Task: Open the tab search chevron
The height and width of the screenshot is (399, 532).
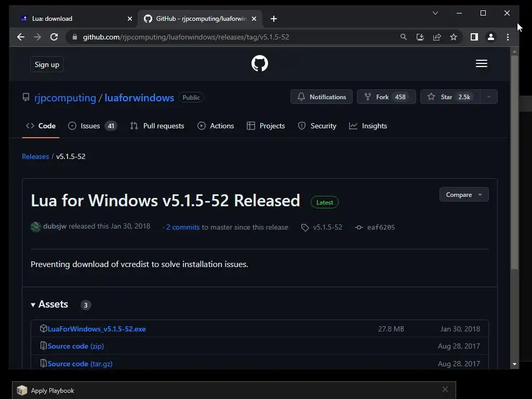Action: tap(435, 13)
